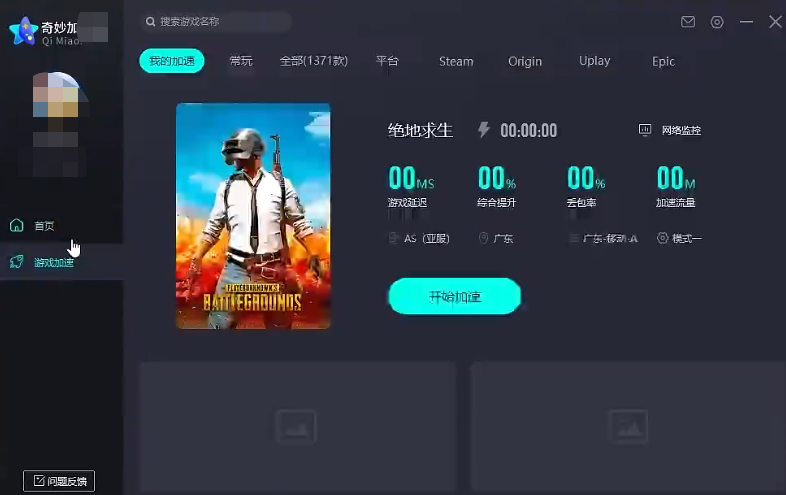The width and height of the screenshot is (786, 495).
Task: Focus the game name search field
Action: coord(216,22)
